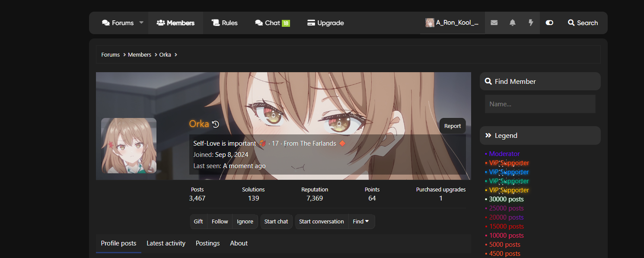The image size is (644, 258).
Task: Click the Start conversation button
Action: (x=322, y=222)
